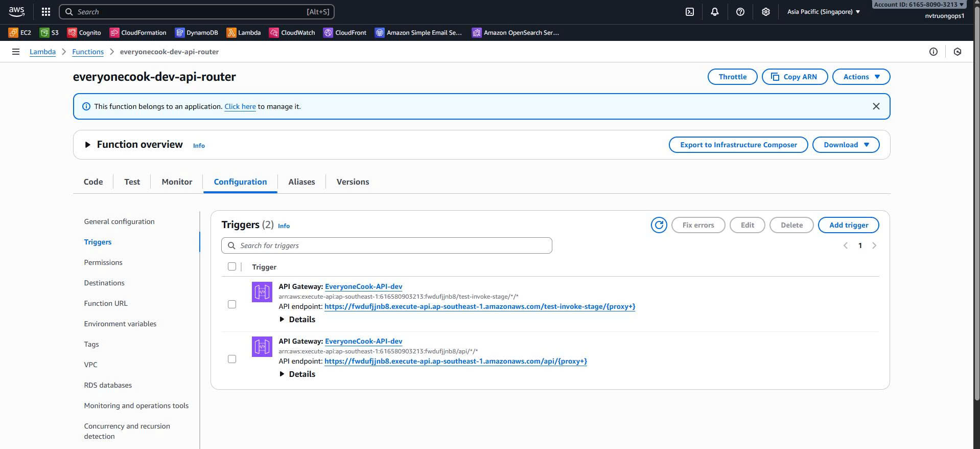Open General configuration settings

point(119,221)
